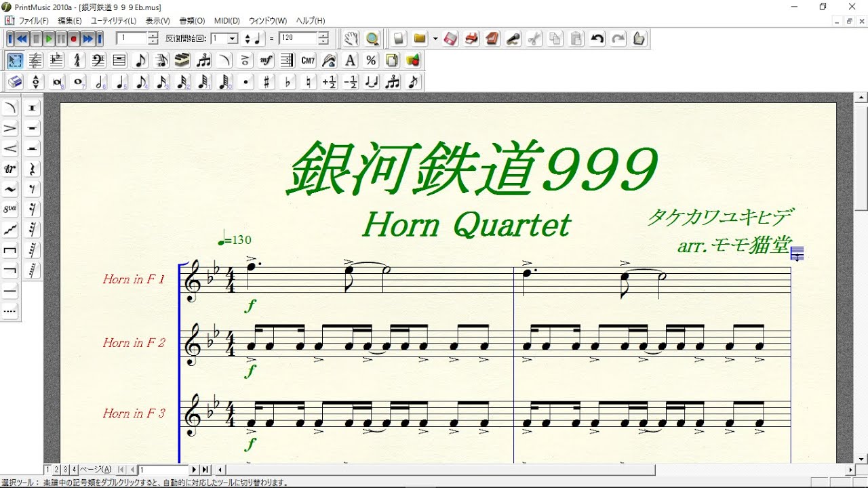868x488 pixels.
Task: Go to page 2 tab
Action: click(x=57, y=469)
